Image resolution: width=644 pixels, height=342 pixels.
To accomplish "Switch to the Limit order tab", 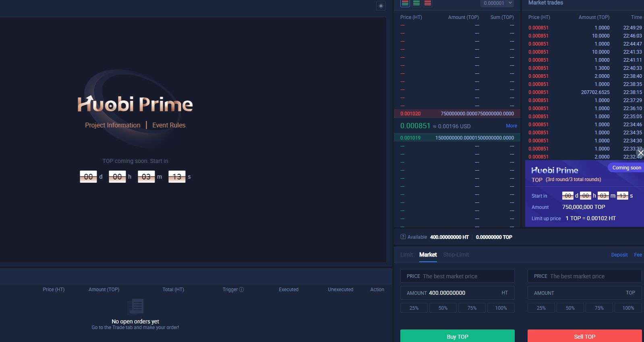I will point(406,254).
